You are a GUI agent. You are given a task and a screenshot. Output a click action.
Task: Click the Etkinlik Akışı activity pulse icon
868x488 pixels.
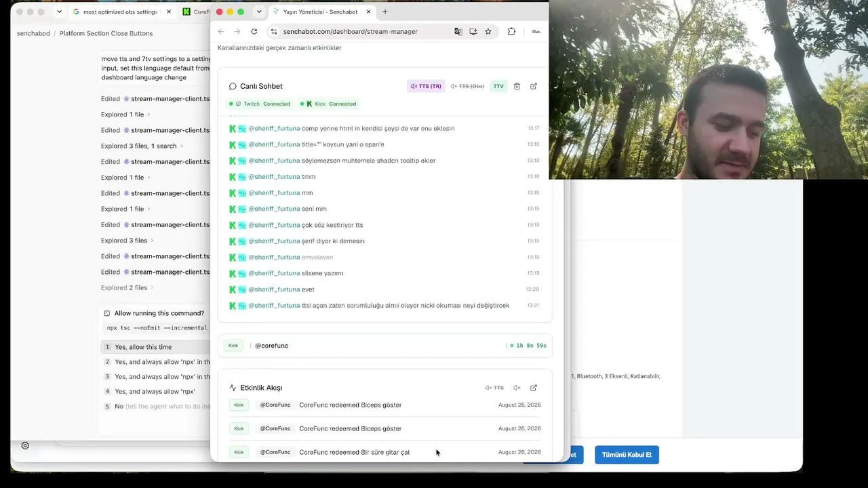233,388
